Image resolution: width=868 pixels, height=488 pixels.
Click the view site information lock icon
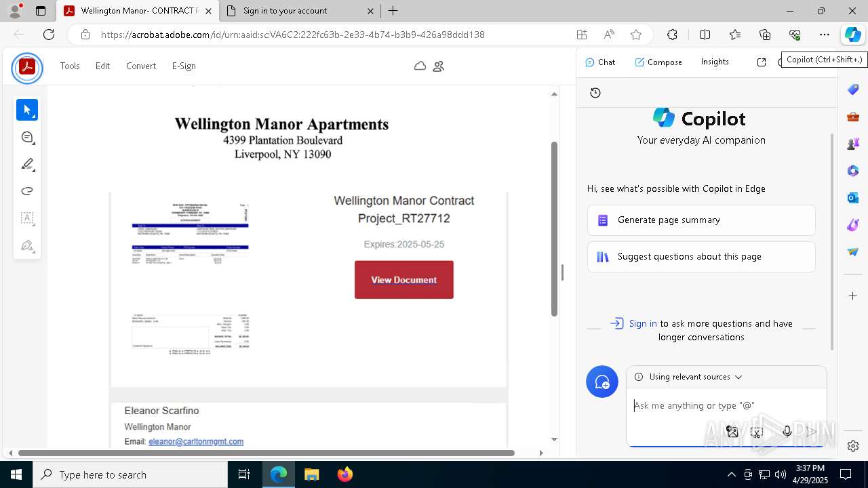coord(85,35)
